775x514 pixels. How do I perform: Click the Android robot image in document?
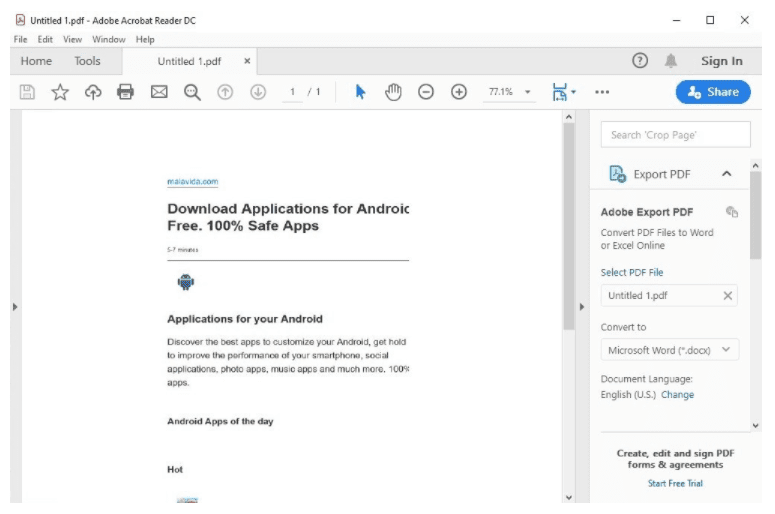[186, 282]
